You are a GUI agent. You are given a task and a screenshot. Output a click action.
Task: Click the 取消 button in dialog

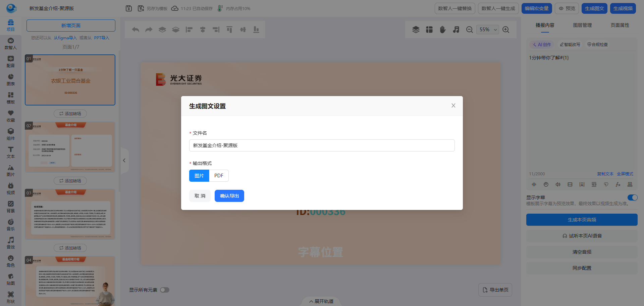[x=200, y=196]
